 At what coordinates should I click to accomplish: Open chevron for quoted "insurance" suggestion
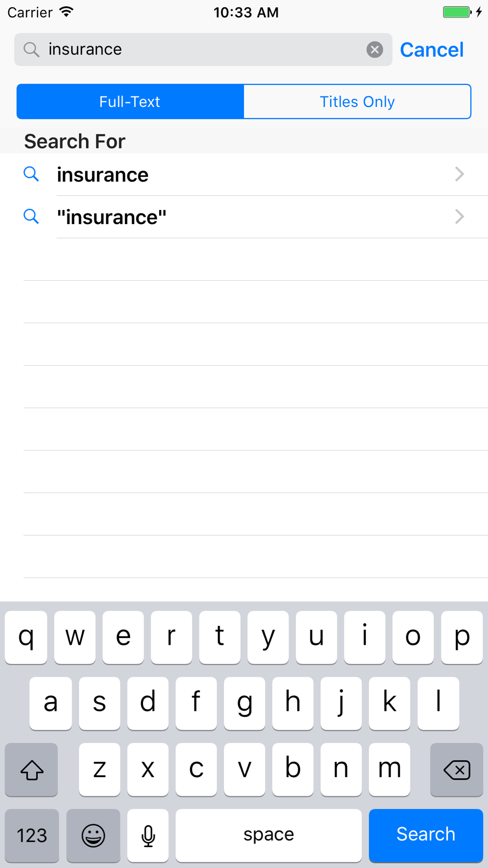click(459, 217)
